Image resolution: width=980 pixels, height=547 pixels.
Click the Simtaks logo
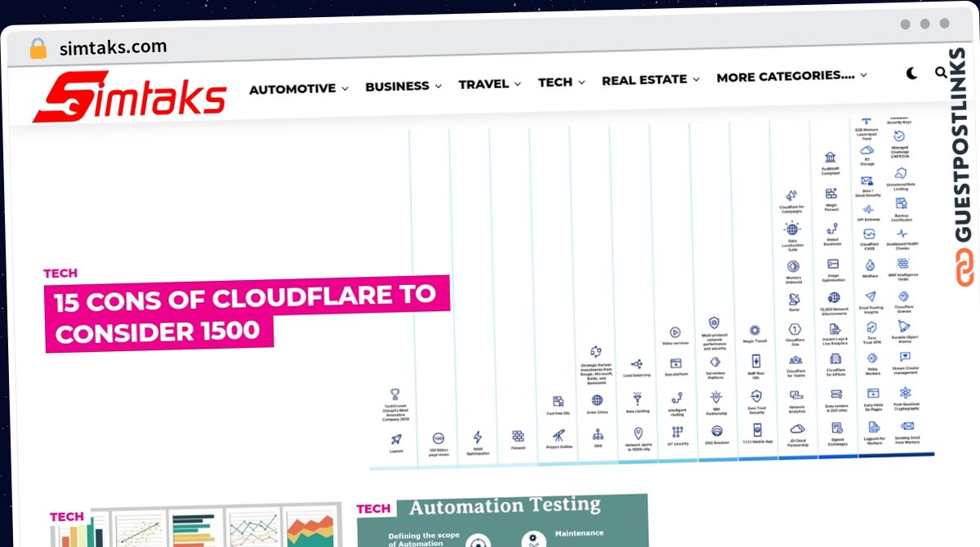click(130, 96)
